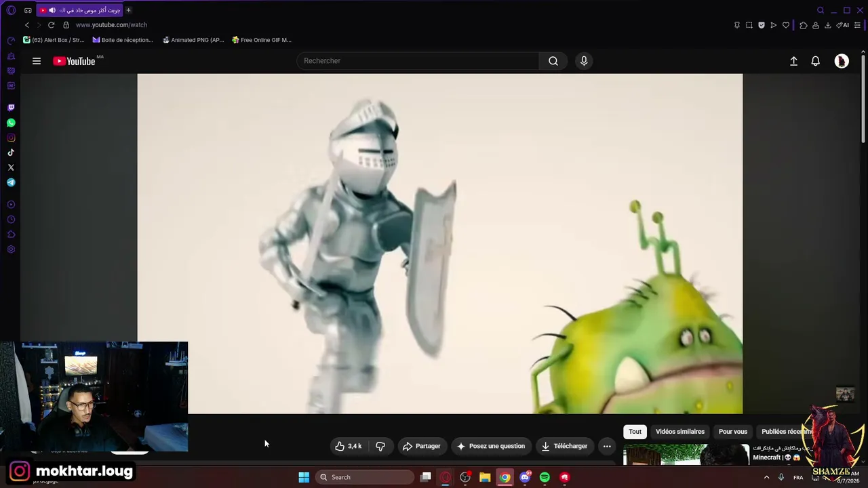Download the video with Télécharger
This screenshot has width=868, height=488.
(x=564, y=446)
